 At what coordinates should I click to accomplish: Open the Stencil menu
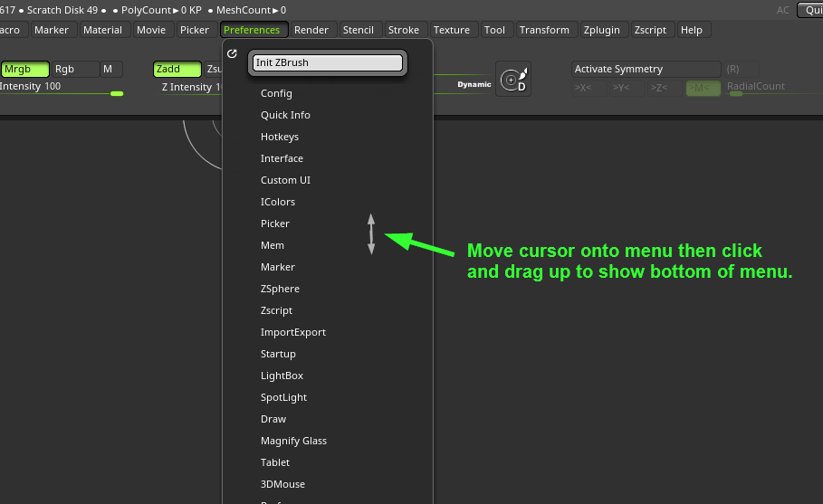359,30
